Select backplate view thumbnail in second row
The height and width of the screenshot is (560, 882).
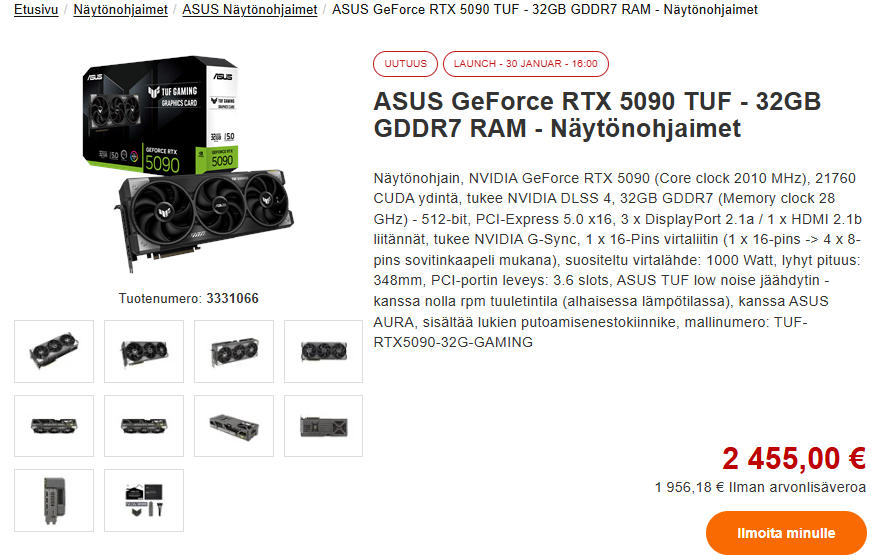tap(323, 426)
